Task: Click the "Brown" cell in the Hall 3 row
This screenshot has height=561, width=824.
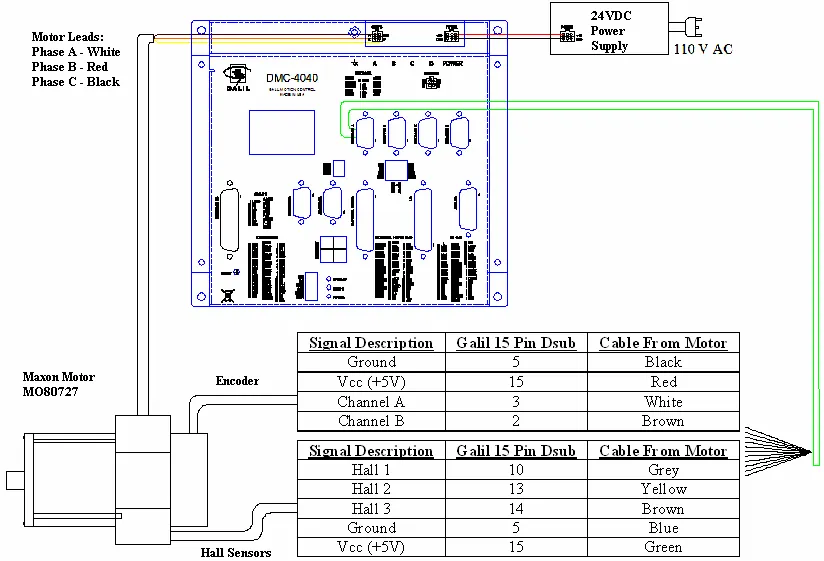Action: click(x=663, y=508)
